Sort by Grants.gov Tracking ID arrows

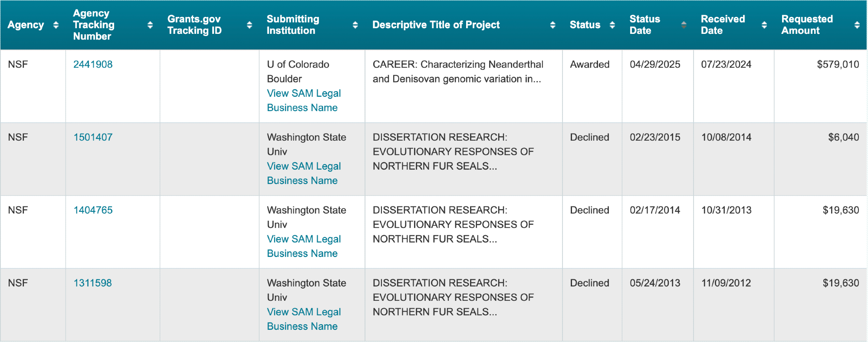coord(250,25)
